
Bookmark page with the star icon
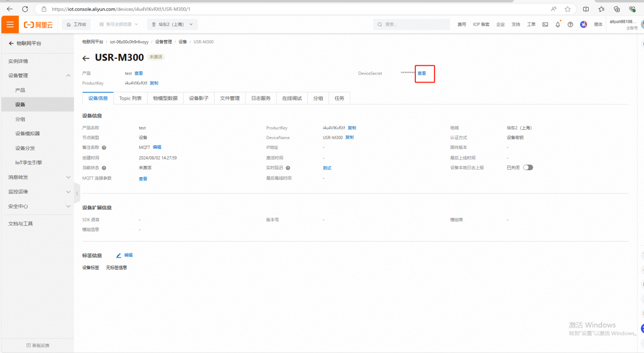[568, 9]
